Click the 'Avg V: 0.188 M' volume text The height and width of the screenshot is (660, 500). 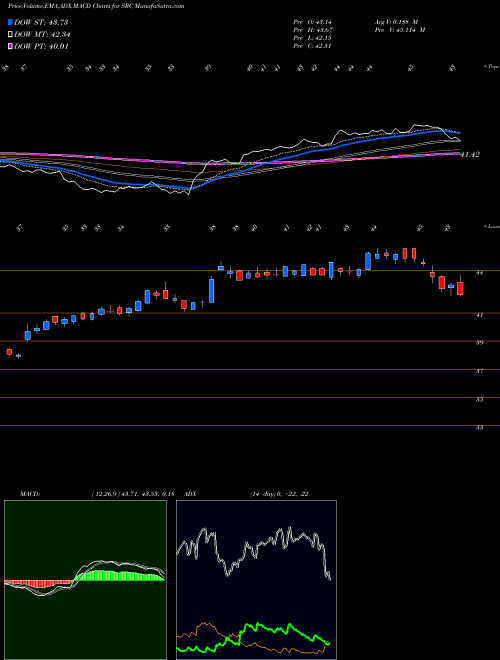pos(396,22)
